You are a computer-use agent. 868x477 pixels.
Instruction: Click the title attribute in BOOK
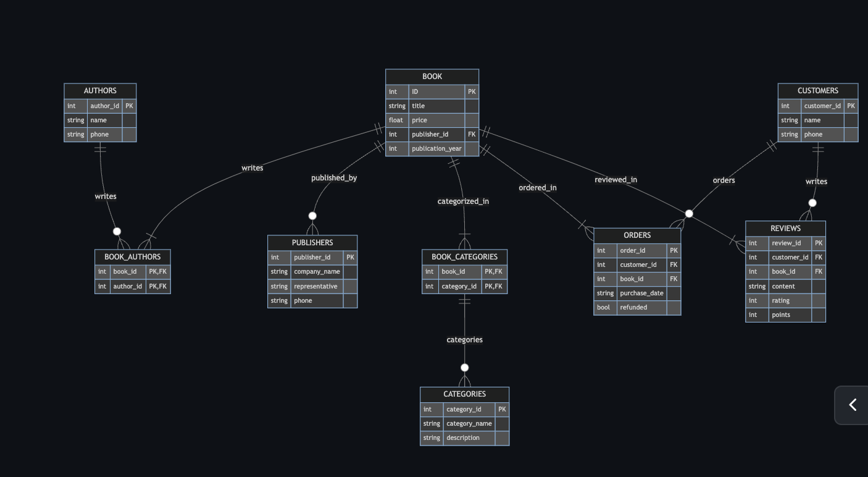[437, 106]
